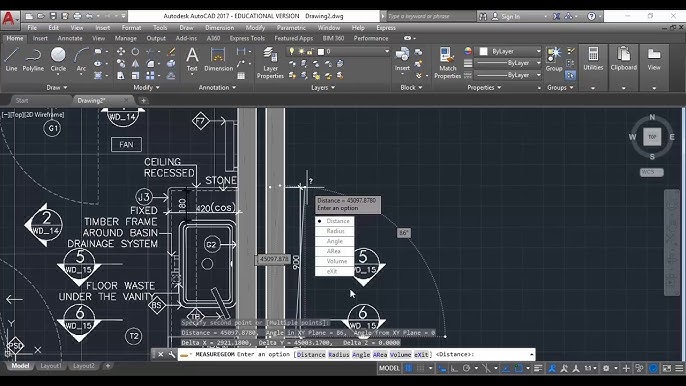Toggle MODEL space button in status bar
The width and height of the screenshot is (686, 386).
coord(389,368)
